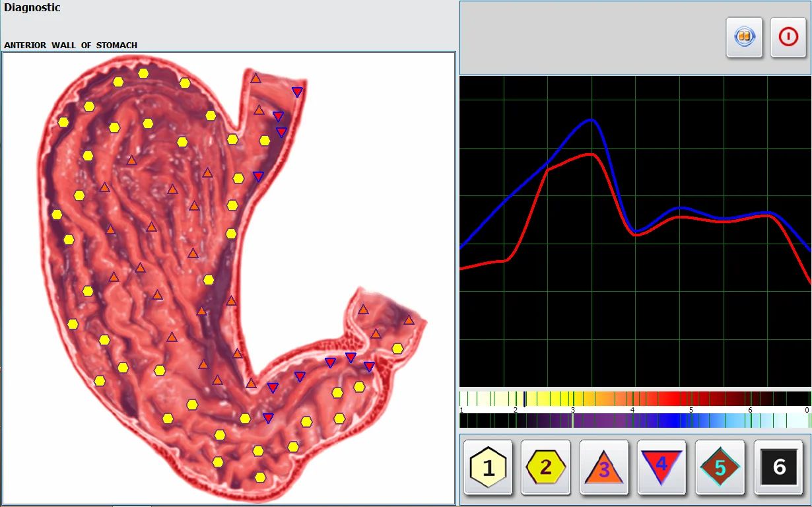Toggle level 3 orange triangle markers
Viewport: 812px width, 507px height.
click(x=604, y=468)
